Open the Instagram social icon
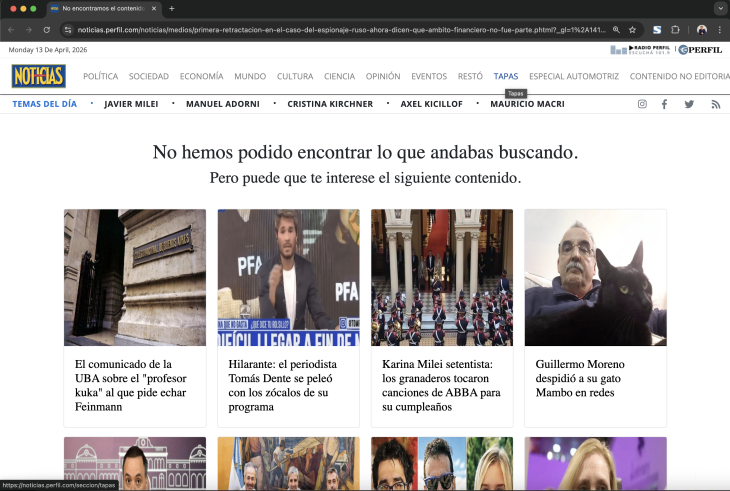This screenshot has width=730, height=491. (642, 104)
